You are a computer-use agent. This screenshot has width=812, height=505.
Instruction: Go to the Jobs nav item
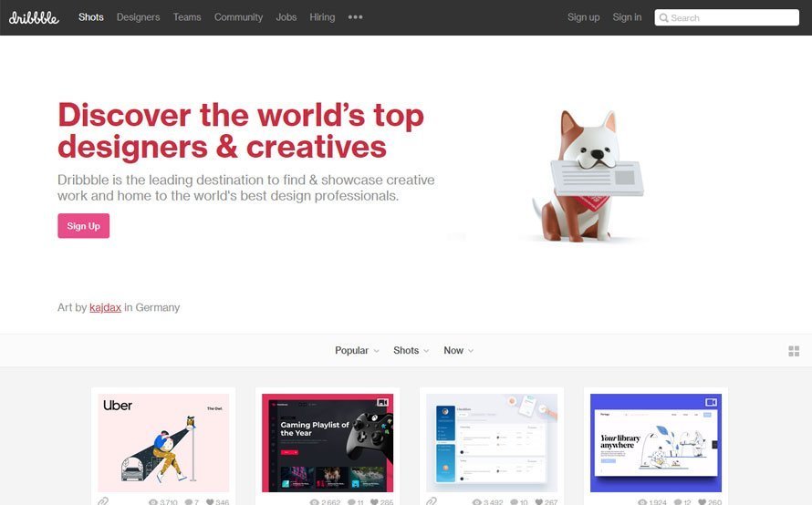(x=286, y=17)
